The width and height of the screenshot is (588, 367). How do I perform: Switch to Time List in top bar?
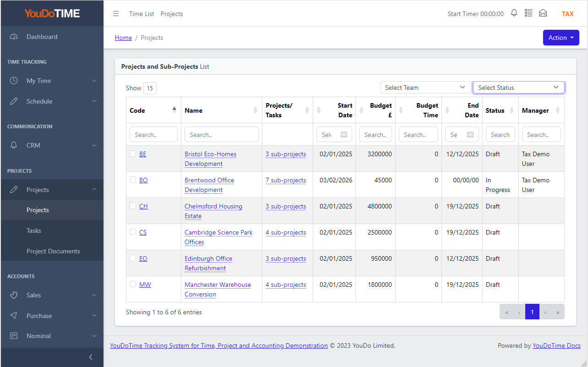click(142, 14)
